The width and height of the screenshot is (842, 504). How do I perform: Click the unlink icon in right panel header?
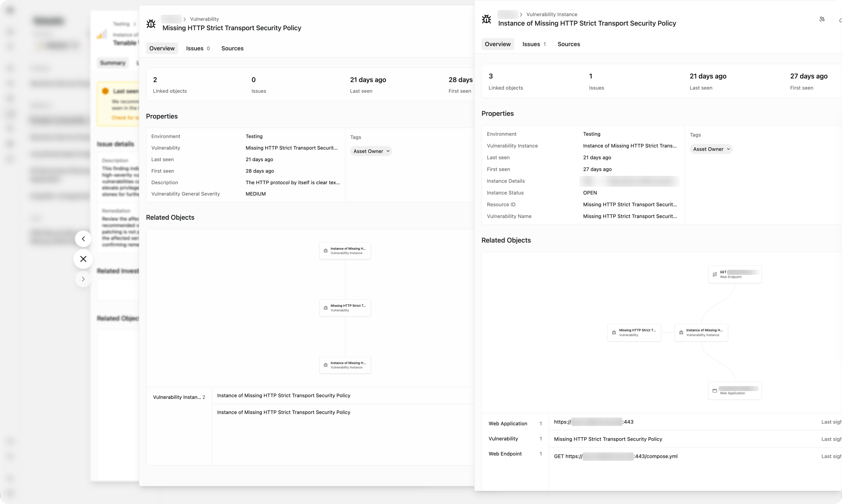[822, 19]
